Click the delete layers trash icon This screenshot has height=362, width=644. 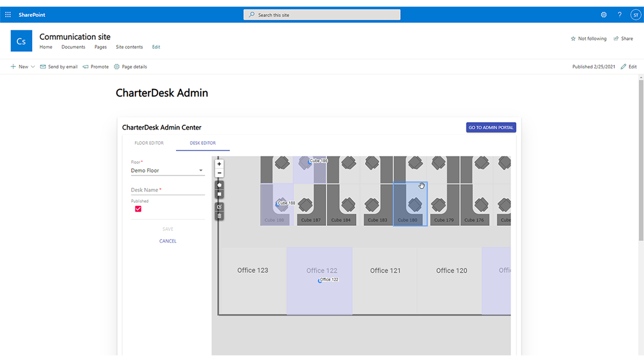219,216
